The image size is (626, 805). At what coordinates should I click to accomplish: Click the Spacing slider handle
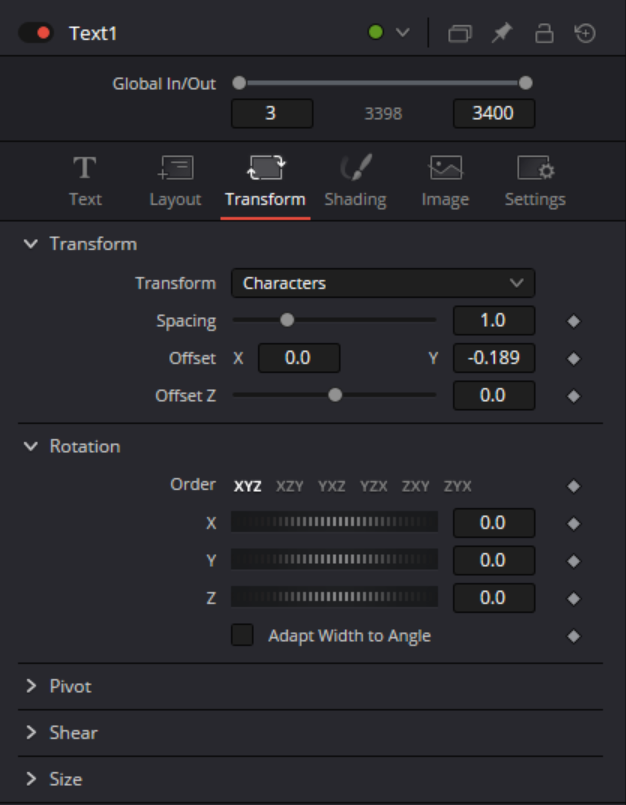tap(287, 321)
